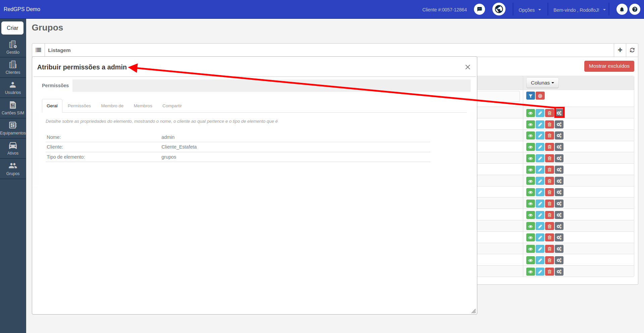Click the blue pencil edit icon in the first row
The width and height of the screenshot is (644, 333).
[x=540, y=113]
